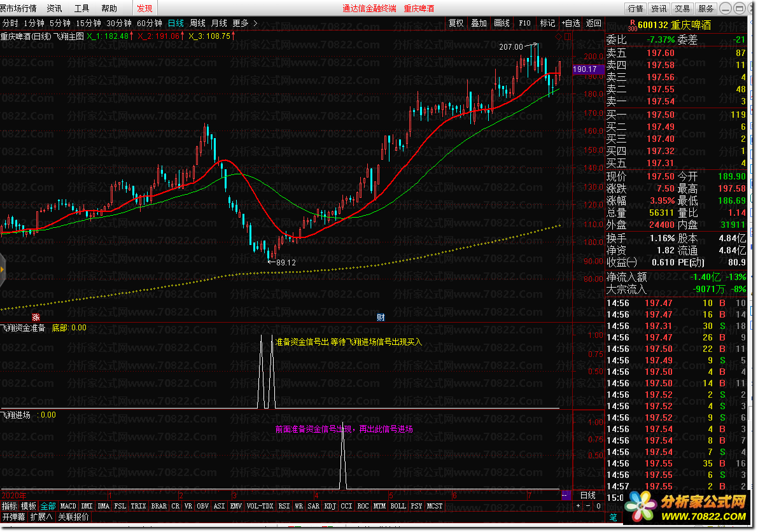Screen dimensions: 758x532
Task: Click the 行情 button at top right
Action: [635, 8]
